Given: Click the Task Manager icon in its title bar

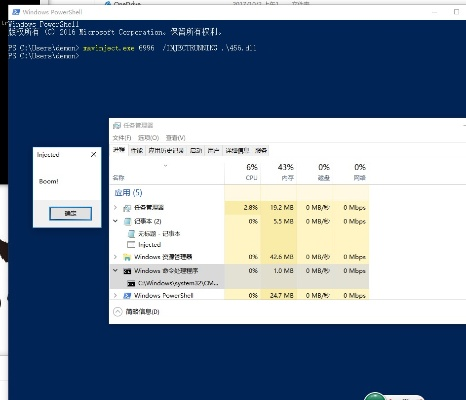Looking at the screenshot, I should pos(117,125).
